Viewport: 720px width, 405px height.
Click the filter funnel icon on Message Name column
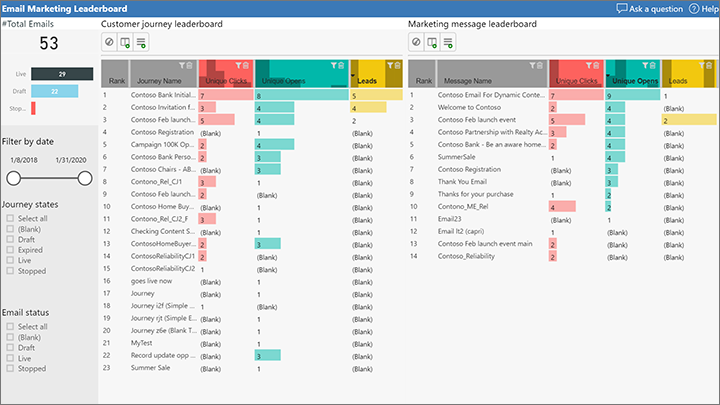532,66
